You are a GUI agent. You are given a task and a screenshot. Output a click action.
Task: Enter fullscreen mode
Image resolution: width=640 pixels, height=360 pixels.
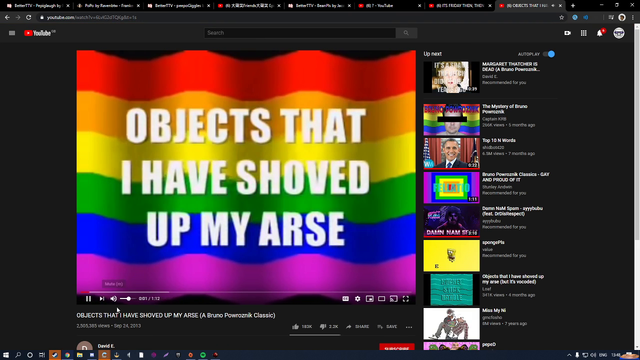click(406, 299)
